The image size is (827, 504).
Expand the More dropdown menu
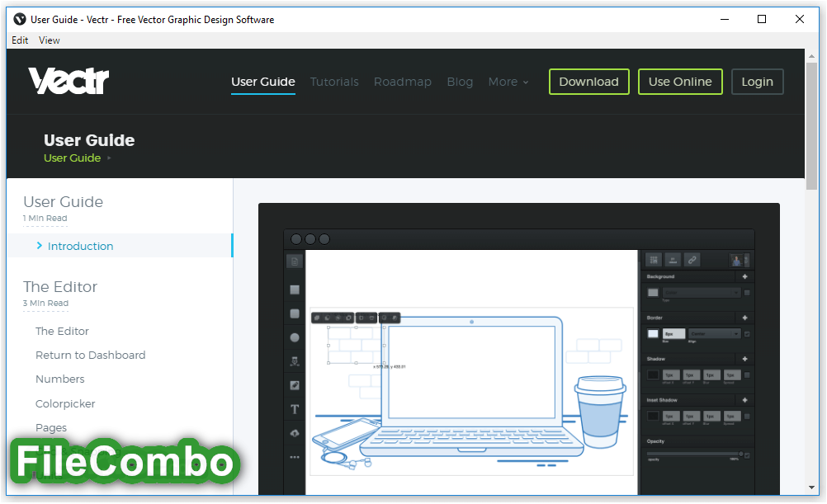pos(508,82)
